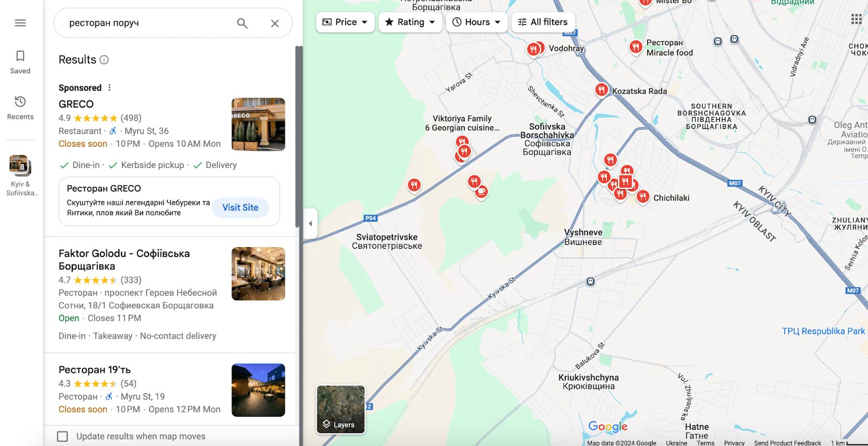Open the Terms link in map footer
868x446 pixels.
pyautogui.click(x=705, y=443)
